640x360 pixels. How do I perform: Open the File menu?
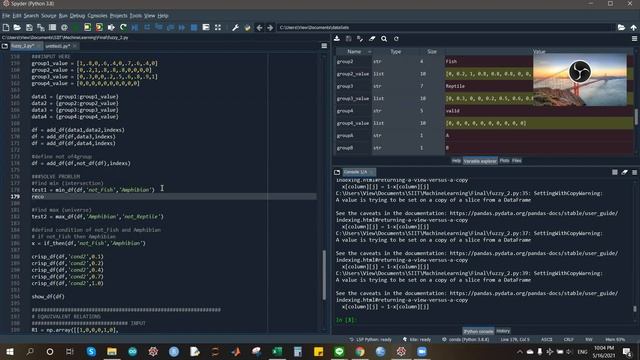[6, 16]
